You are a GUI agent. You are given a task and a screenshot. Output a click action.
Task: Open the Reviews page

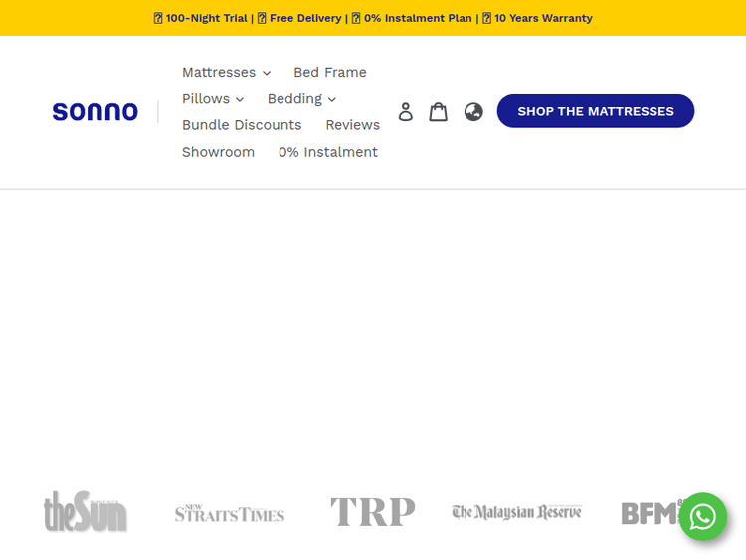tap(352, 125)
